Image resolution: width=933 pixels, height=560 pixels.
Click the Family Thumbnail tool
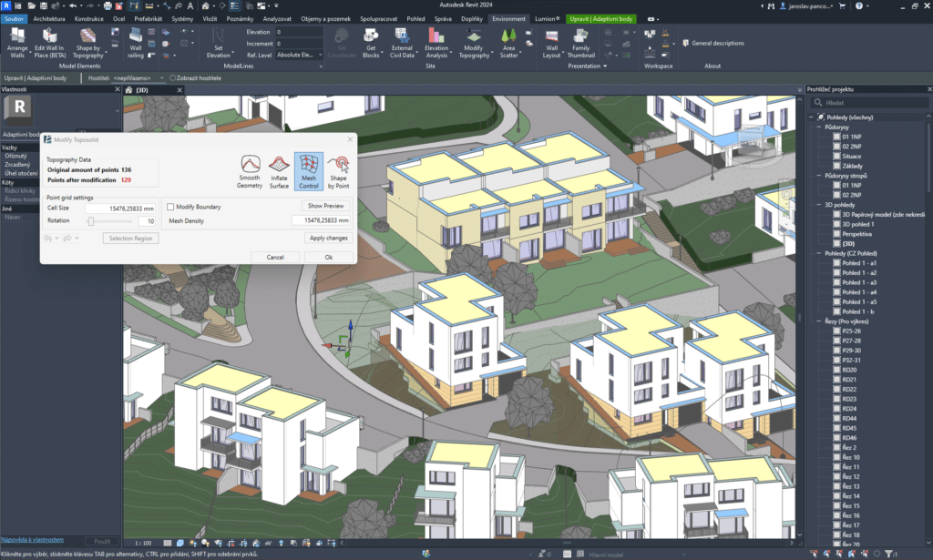[580, 43]
